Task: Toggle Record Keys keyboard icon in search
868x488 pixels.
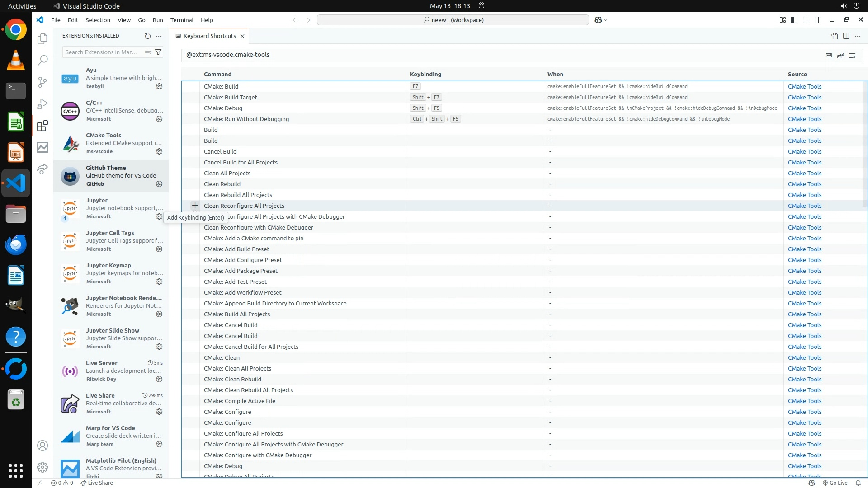Action: click(x=829, y=55)
